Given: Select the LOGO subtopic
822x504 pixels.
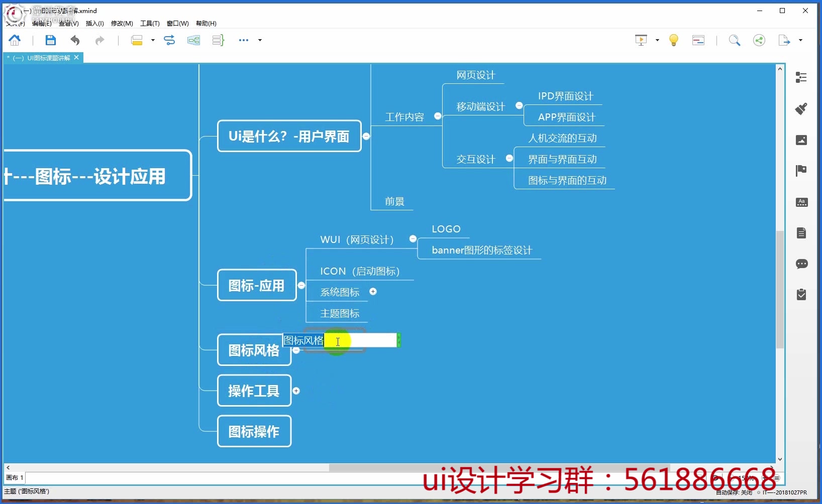Looking at the screenshot, I should [x=446, y=229].
